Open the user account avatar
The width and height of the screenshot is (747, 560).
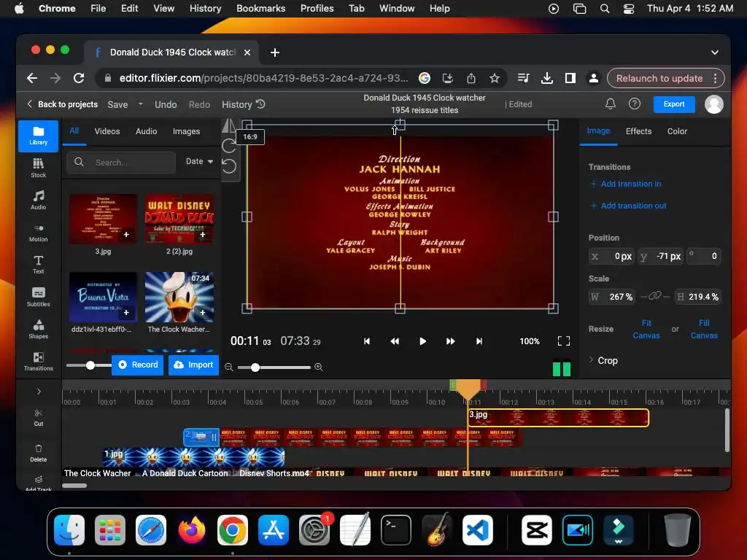pyautogui.click(x=713, y=104)
